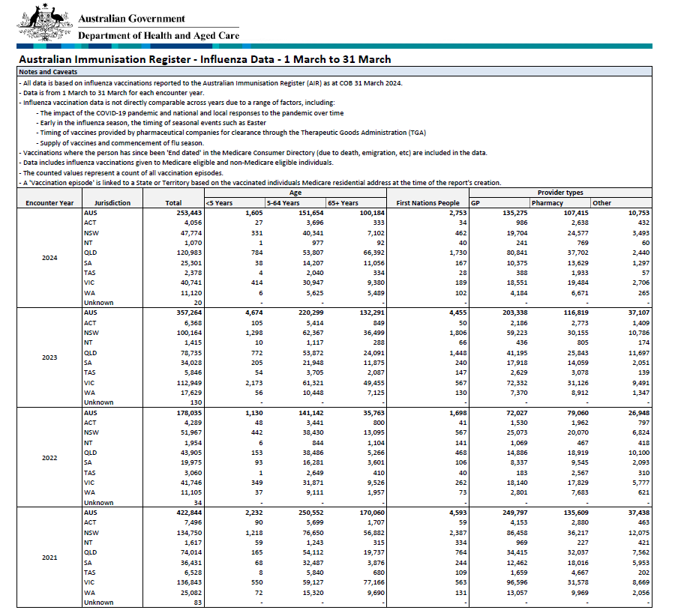Select the 2022 encounter year cell
Image resolution: width=675 pixels, height=616 pixels.
pyautogui.click(x=49, y=458)
